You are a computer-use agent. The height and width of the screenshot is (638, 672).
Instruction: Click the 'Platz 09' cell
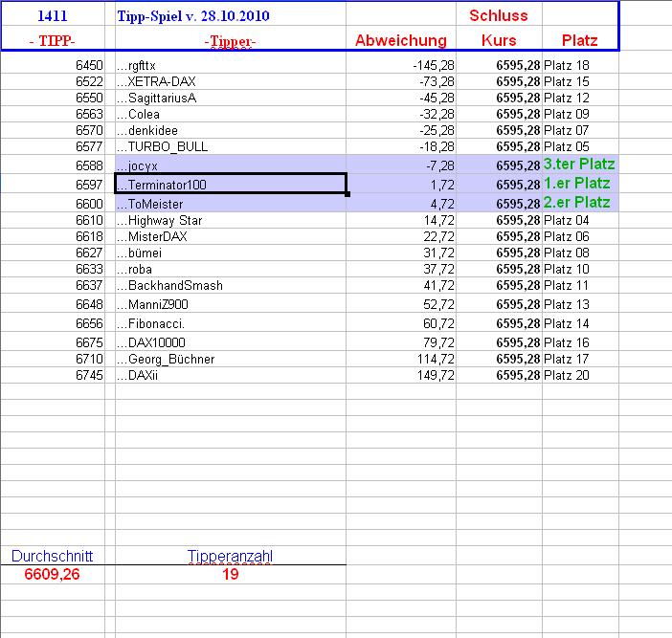tap(566, 114)
